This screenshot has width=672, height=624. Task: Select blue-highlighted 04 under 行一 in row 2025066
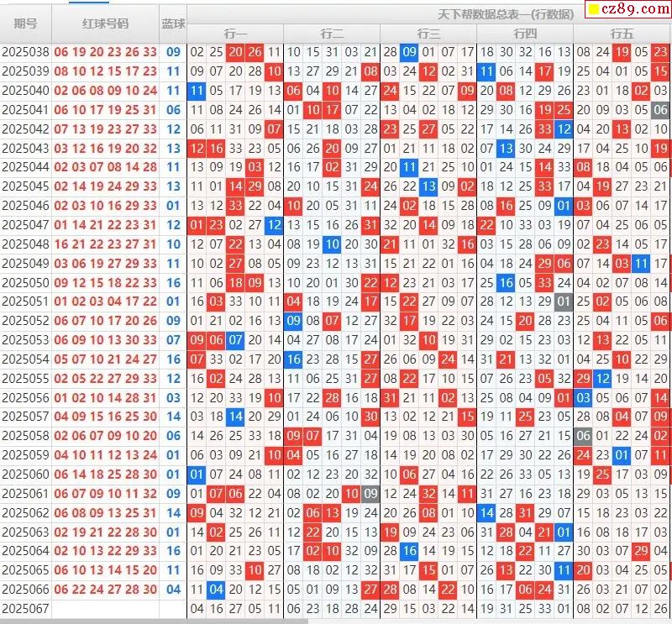216,590
